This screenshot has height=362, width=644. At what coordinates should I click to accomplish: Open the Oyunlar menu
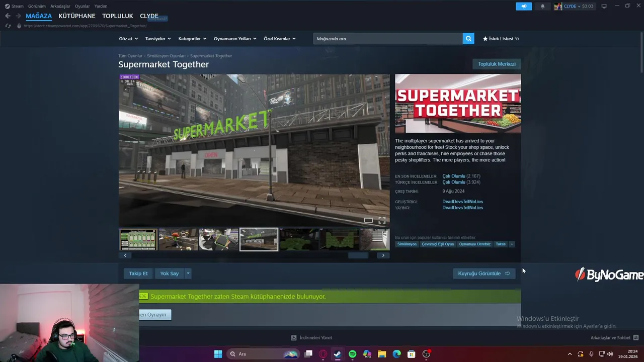[x=82, y=6]
